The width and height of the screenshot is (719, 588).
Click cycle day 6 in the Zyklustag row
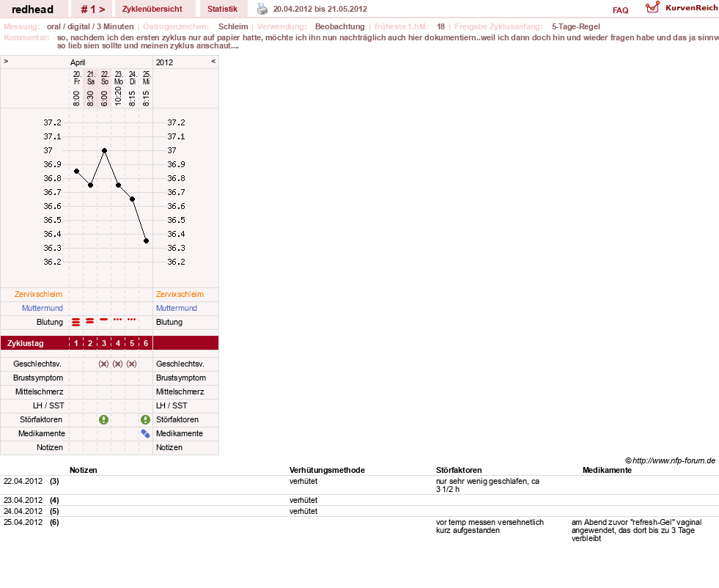tap(146, 343)
